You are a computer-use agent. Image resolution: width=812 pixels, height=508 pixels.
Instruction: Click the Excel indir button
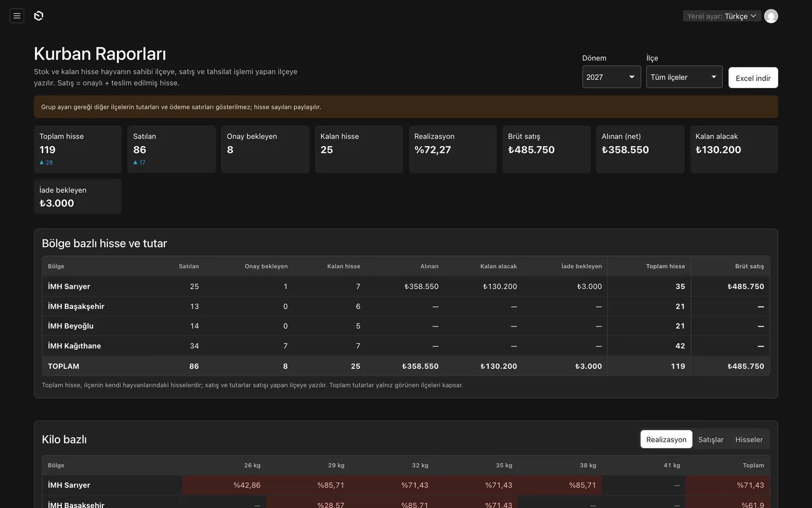tap(753, 78)
